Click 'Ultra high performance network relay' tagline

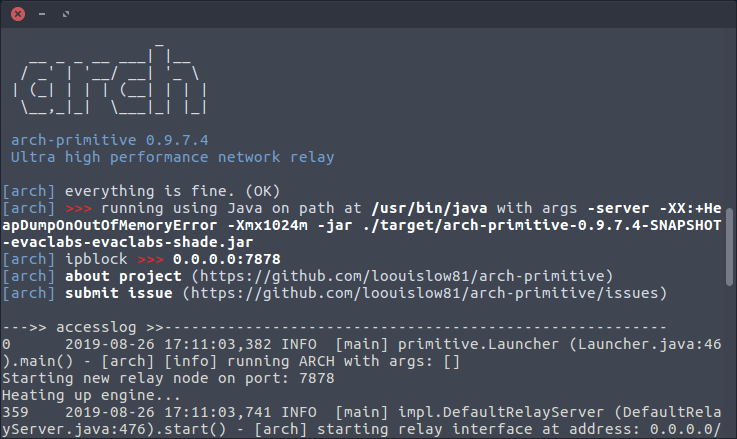click(172, 157)
